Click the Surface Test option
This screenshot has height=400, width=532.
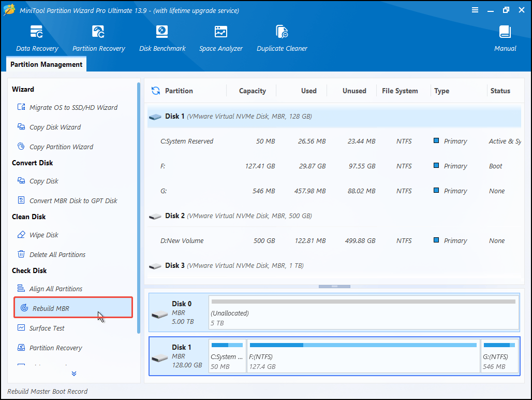point(47,328)
